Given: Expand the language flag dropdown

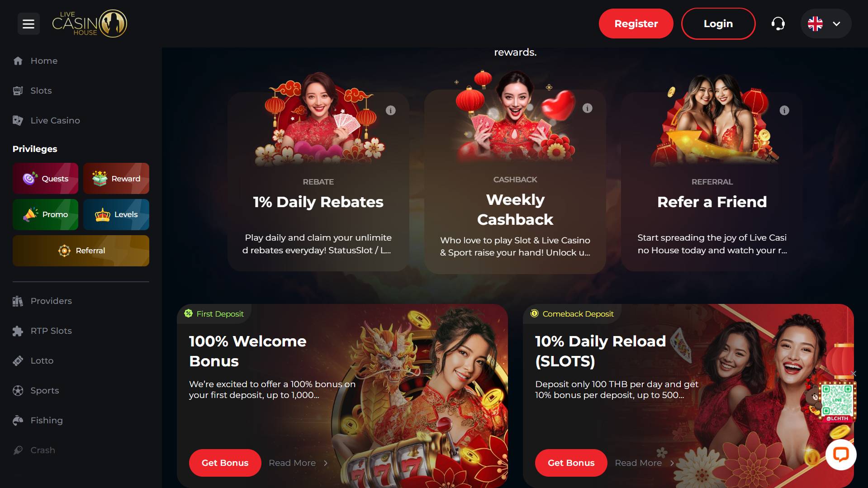Looking at the screenshot, I should point(825,24).
